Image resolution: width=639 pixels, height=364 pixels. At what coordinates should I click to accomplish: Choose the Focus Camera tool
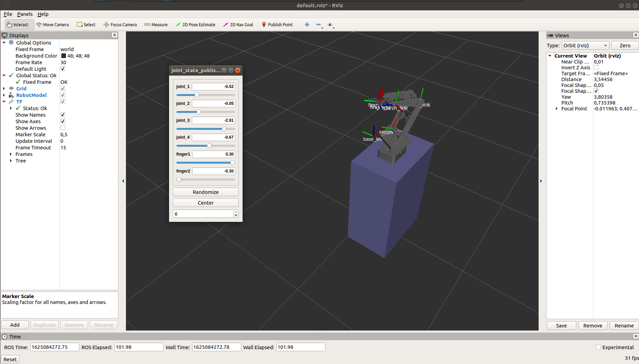point(120,24)
